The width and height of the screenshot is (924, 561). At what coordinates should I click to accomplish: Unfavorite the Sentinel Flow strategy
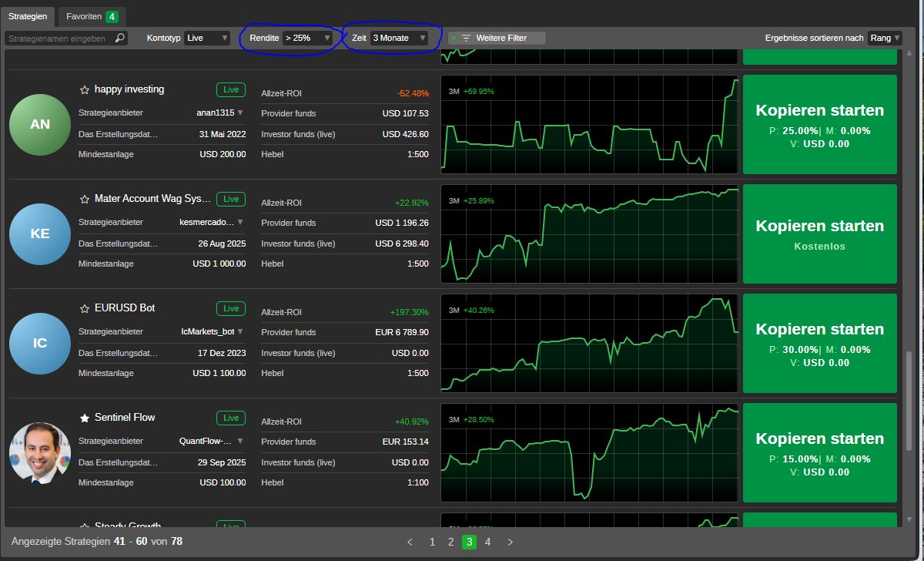point(85,417)
